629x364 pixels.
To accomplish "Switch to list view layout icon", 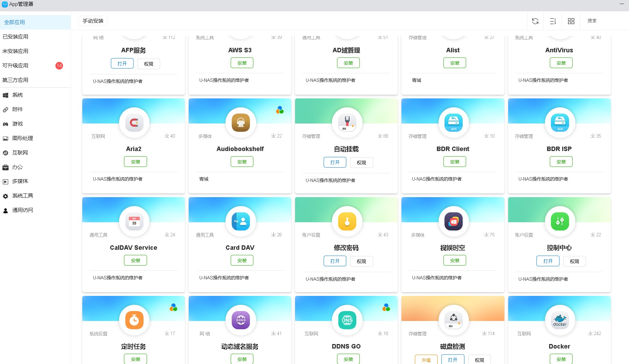I will click(553, 21).
